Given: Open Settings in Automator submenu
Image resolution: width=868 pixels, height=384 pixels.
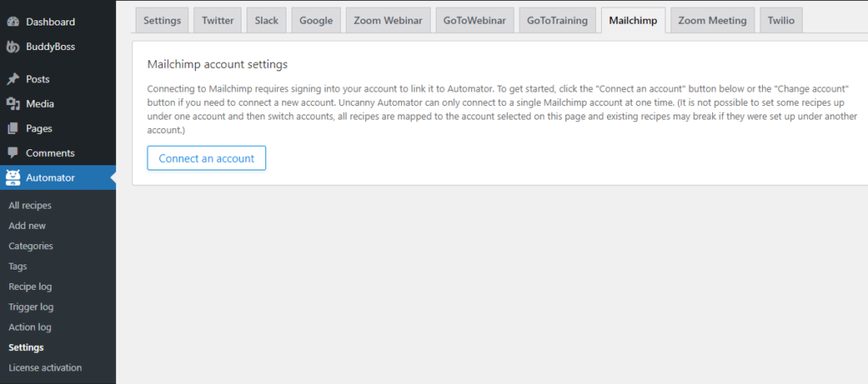Looking at the screenshot, I should coord(26,348).
